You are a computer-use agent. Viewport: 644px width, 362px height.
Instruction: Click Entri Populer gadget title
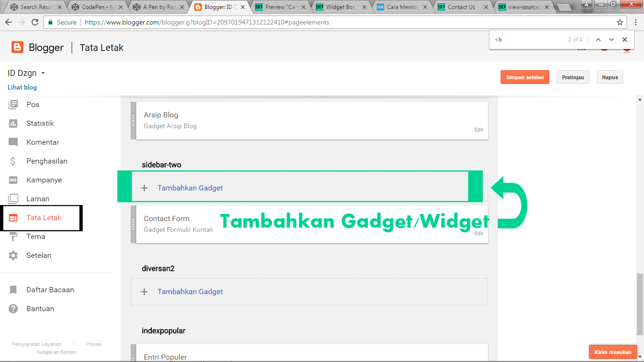coord(165,357)
